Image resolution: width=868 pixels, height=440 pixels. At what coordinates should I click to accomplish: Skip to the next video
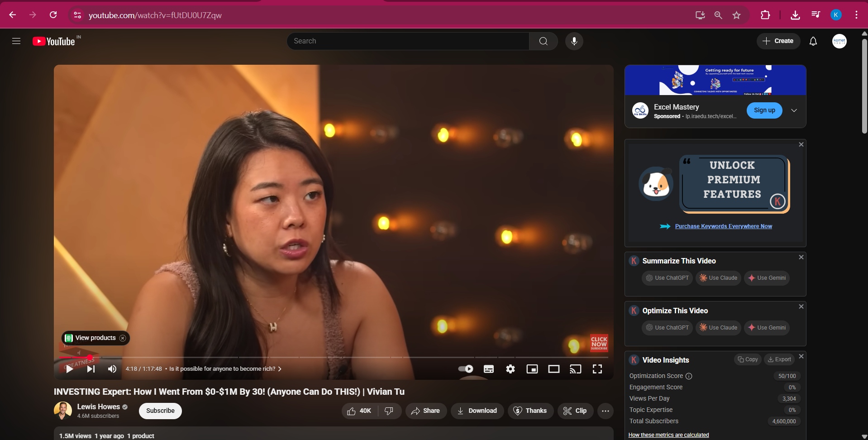91,369
